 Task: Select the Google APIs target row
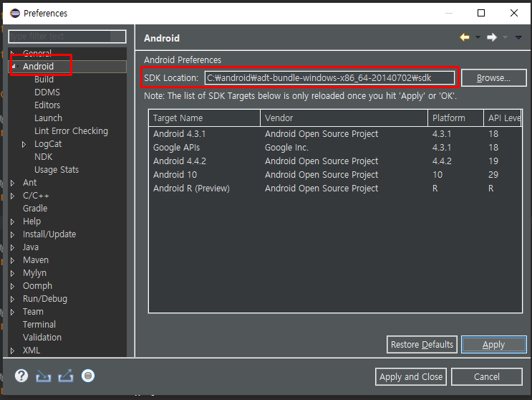335,148
